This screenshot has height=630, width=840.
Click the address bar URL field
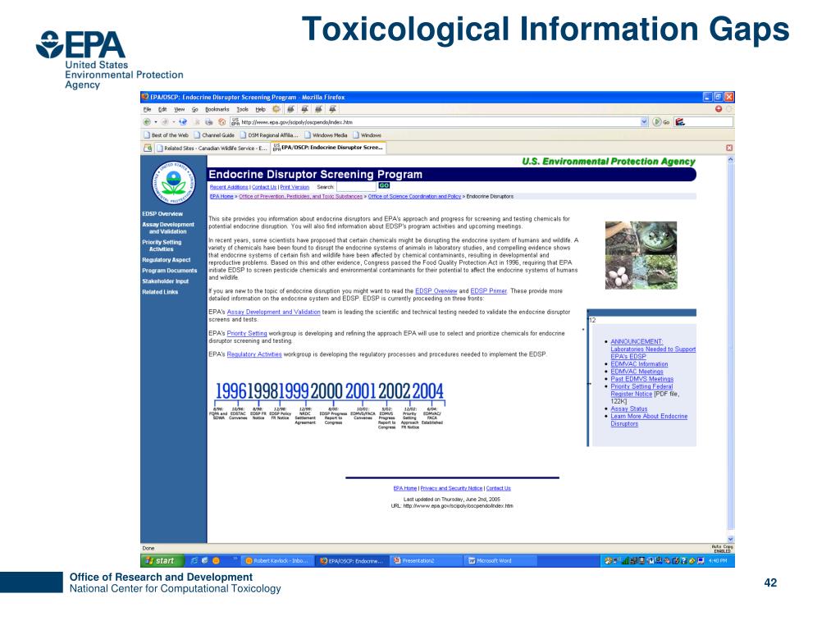click(x=436, y=122)
